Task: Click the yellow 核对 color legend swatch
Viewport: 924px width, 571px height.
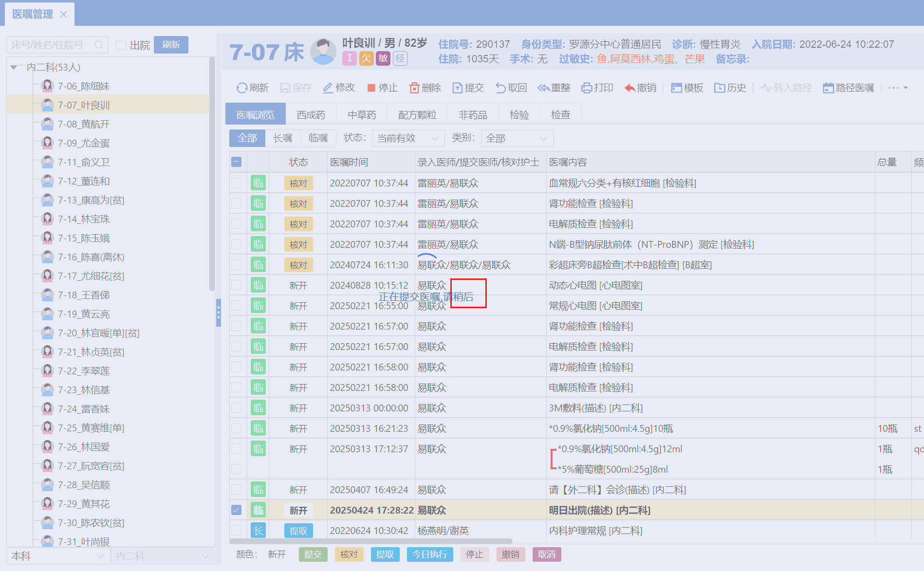Action: (x=349, y=554)
